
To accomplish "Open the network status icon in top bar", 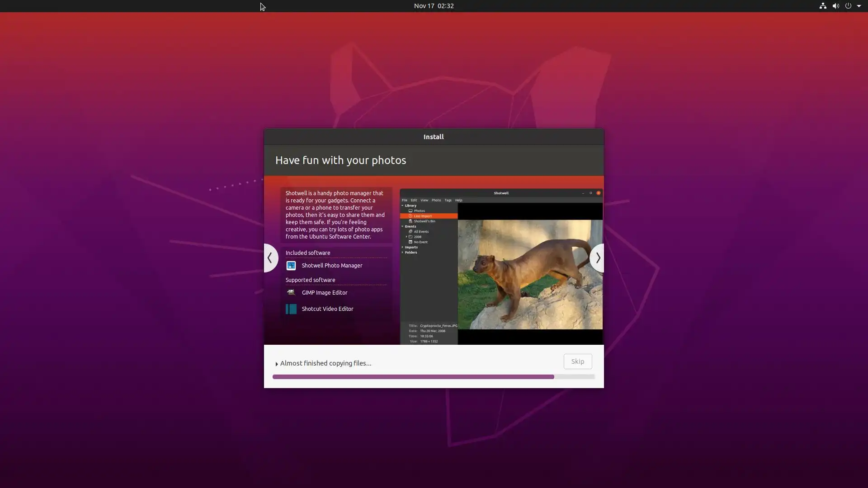I will 823,6.
